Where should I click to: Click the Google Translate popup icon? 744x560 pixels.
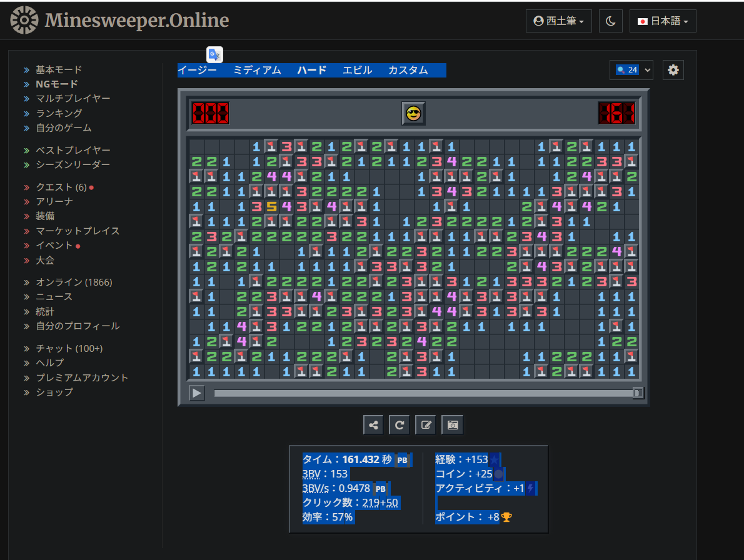click(x=214, y=54)
